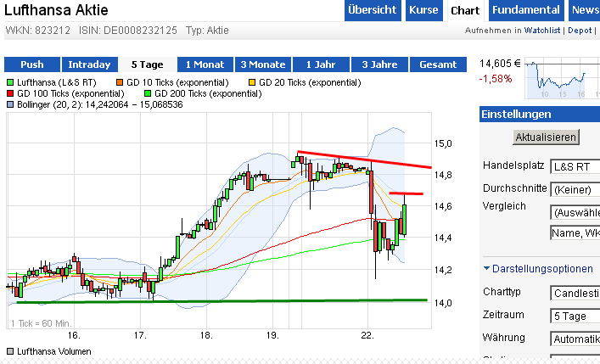This screenshot has height=364, width=600.
Task: Open the Vergleich Auswählen dropdown
Action: pos(575,212)
